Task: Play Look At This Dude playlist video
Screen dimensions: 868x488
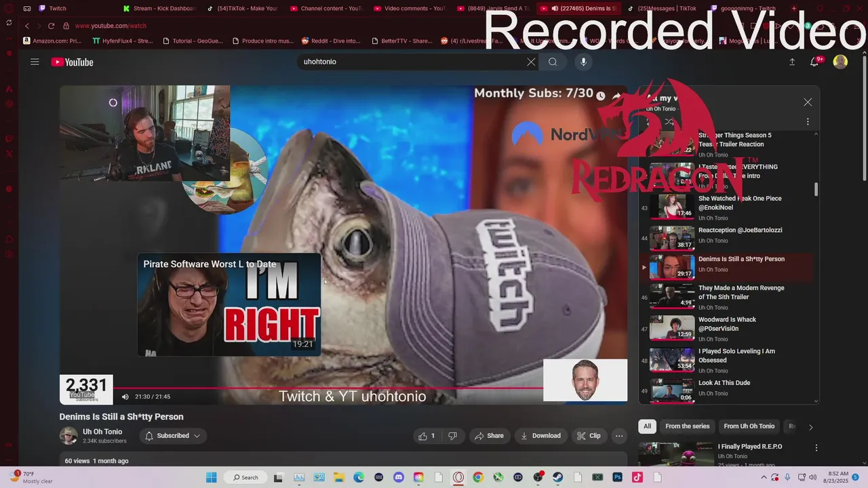Action: 726,390
